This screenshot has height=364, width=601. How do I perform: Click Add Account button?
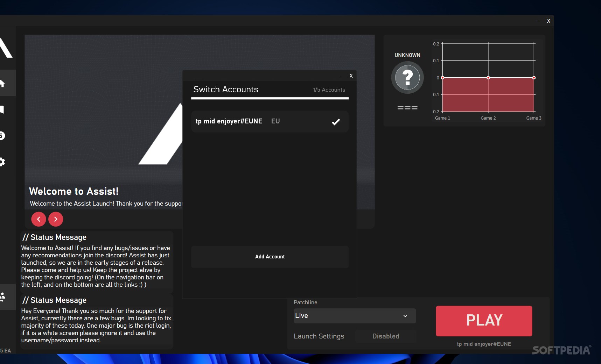[270, 257]
